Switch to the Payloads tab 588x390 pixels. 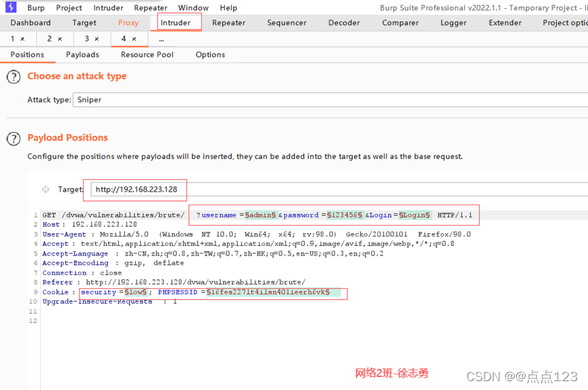tap(82, 55)
